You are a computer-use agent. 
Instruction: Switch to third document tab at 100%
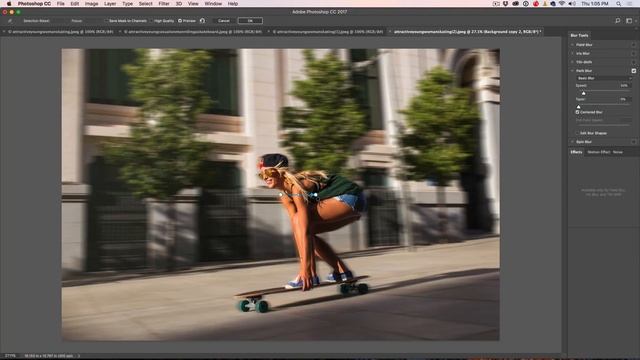(328, 31)
